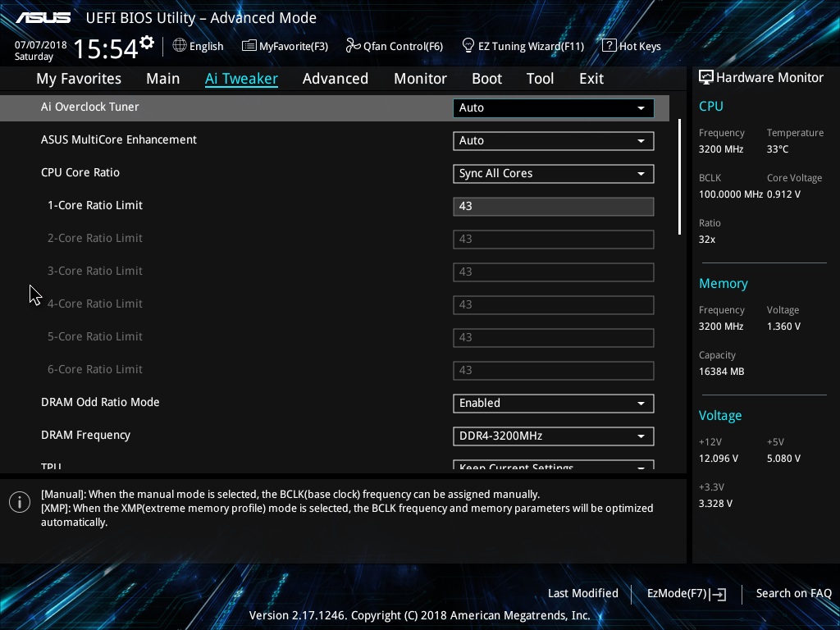This screenshot has height=630, width=840.
Task: Click the 3-Core Ratio Limit field
Action: [554, 272]
